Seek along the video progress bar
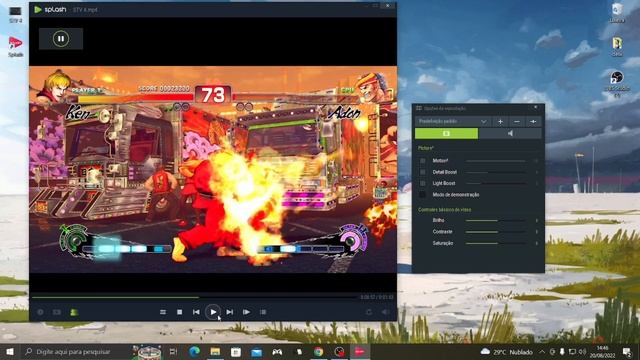The height and width of the screenshot is (360, 640). pos(194,297)
